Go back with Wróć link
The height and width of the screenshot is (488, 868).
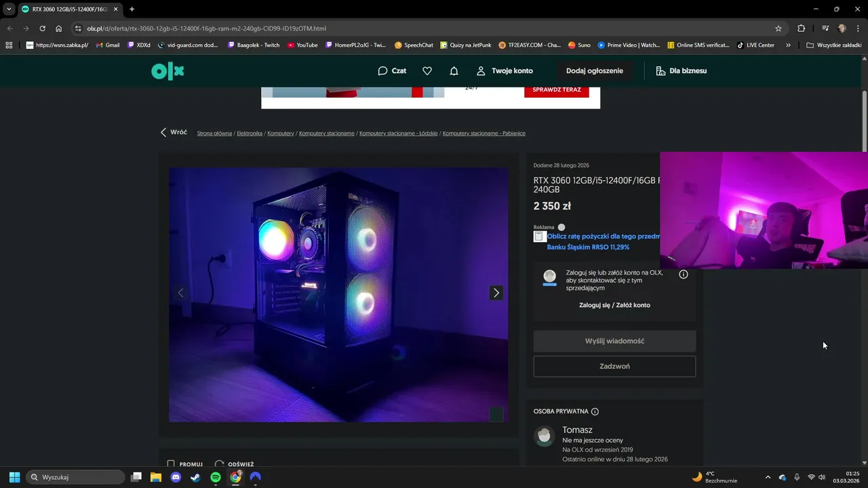(x=174, y=132)
